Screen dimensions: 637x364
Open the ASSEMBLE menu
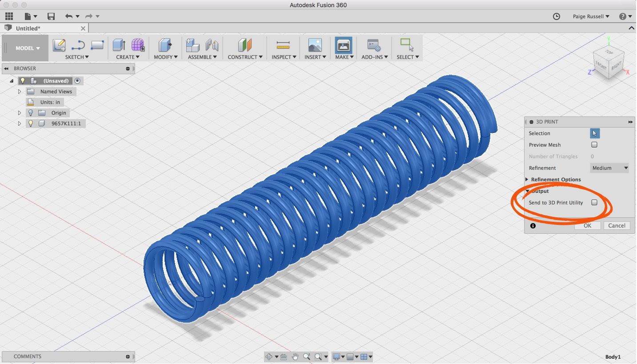coord(202,57)
